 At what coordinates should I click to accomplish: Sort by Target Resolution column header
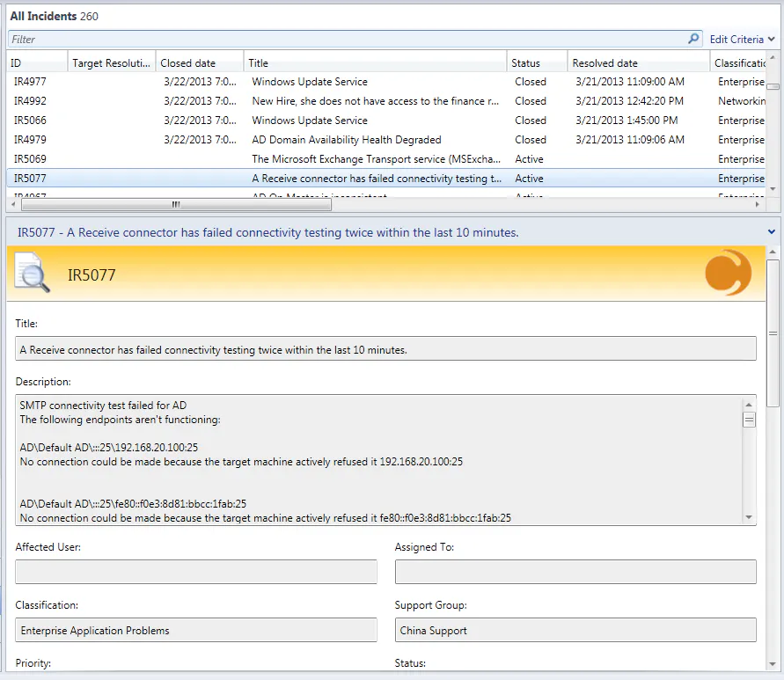112,63
